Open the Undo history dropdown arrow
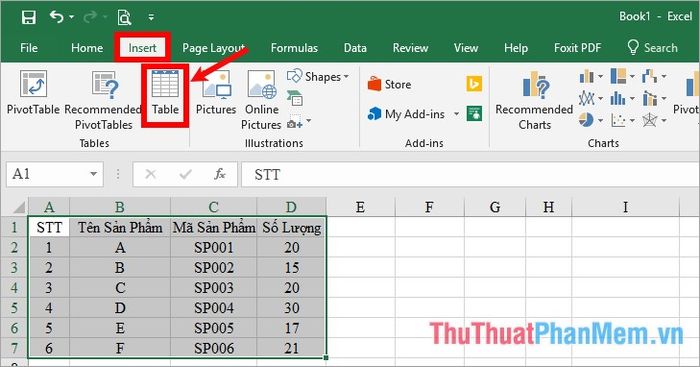Image resolution: width=700 pixels, height=367 pixels. [x=72, y=17]
